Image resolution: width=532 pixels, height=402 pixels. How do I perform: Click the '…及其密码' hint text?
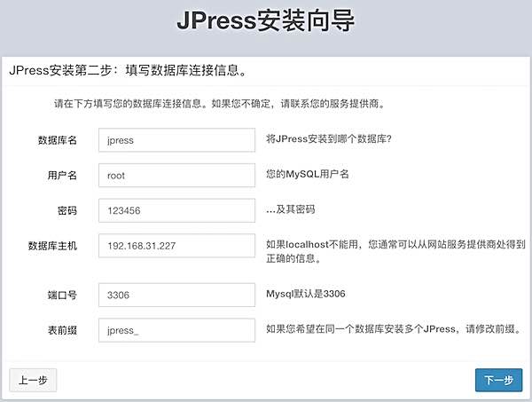(291, 209)
